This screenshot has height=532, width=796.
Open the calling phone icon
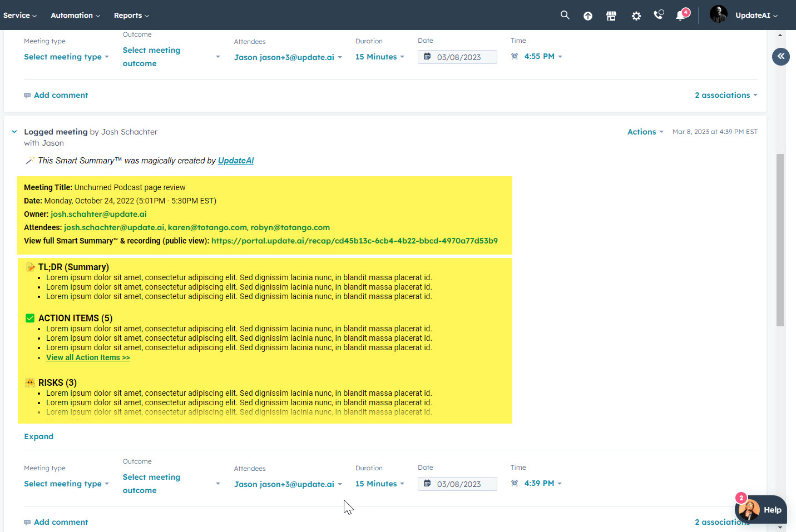(659, 15)
